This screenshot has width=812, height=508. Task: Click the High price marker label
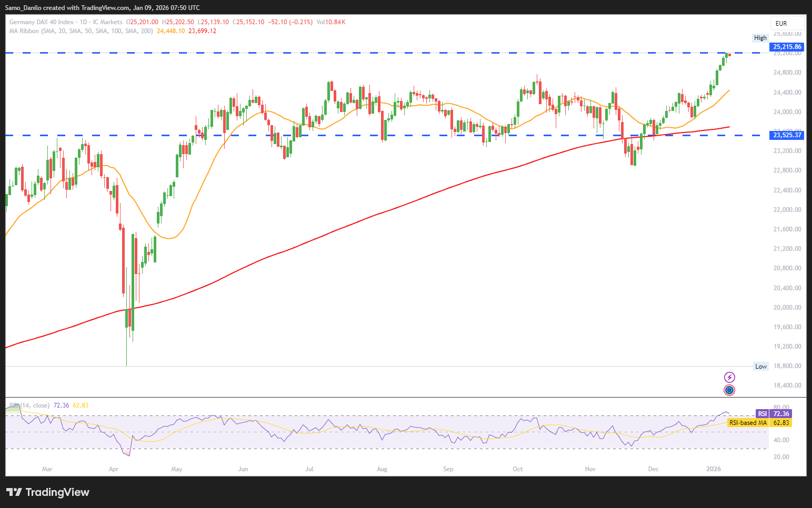tap(760, 38)
